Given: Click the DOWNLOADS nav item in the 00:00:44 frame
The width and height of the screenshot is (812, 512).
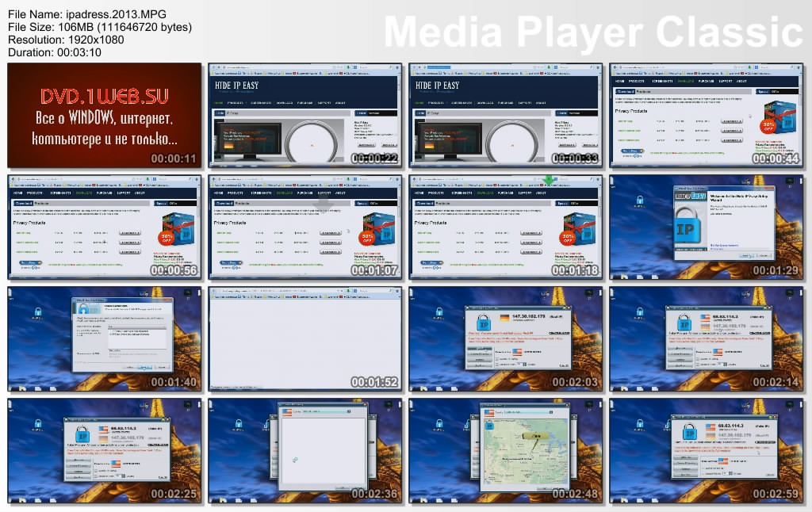Looking at the screenshot, I should pos(687,81).
